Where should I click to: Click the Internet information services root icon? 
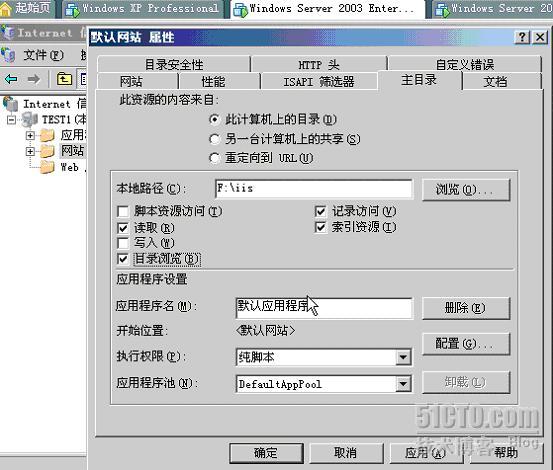coord(11,104)
